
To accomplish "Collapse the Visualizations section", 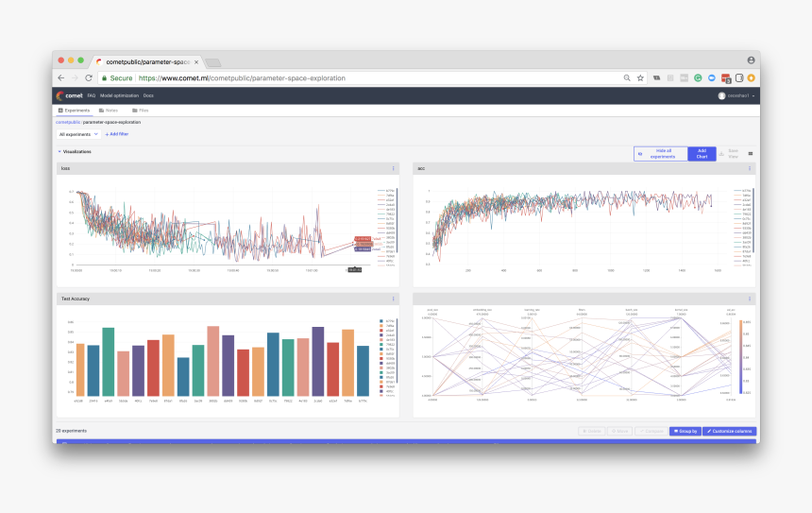I will pos(59,152).
